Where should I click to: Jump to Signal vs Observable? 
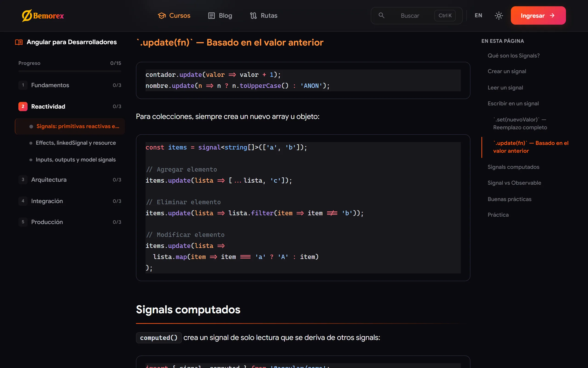(514, 183)
